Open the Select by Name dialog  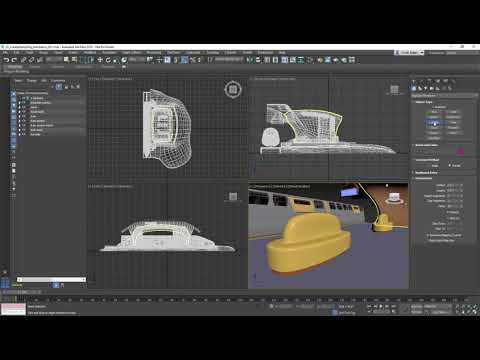(74, 60)
